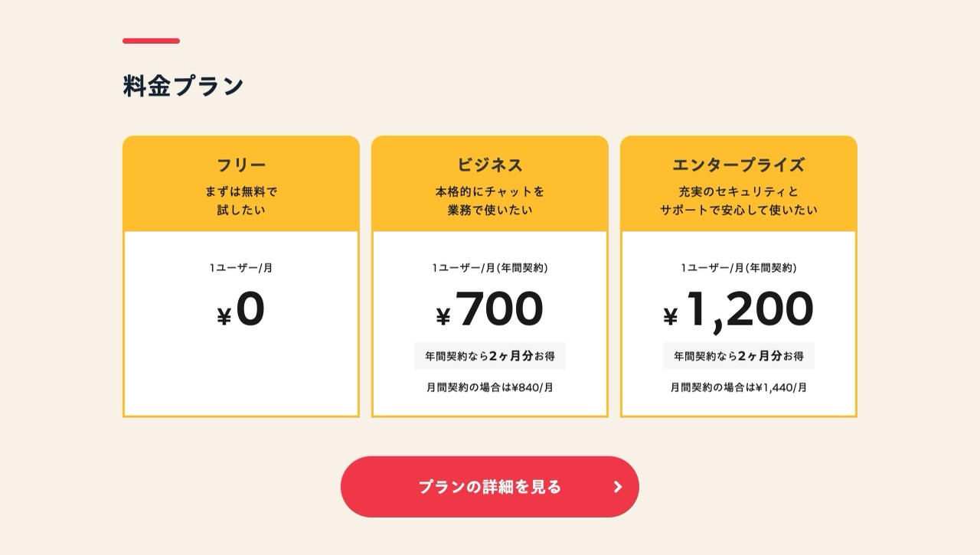Select the フリー plan header

point(240,164)
